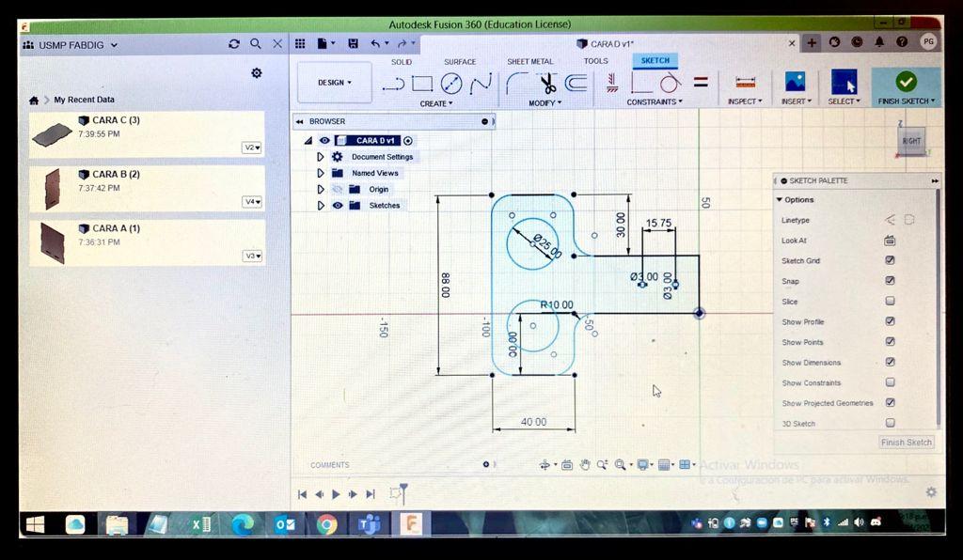Expand the Sketches tree node
This screenshot has width=963, height=560.
tap(320, 206)
